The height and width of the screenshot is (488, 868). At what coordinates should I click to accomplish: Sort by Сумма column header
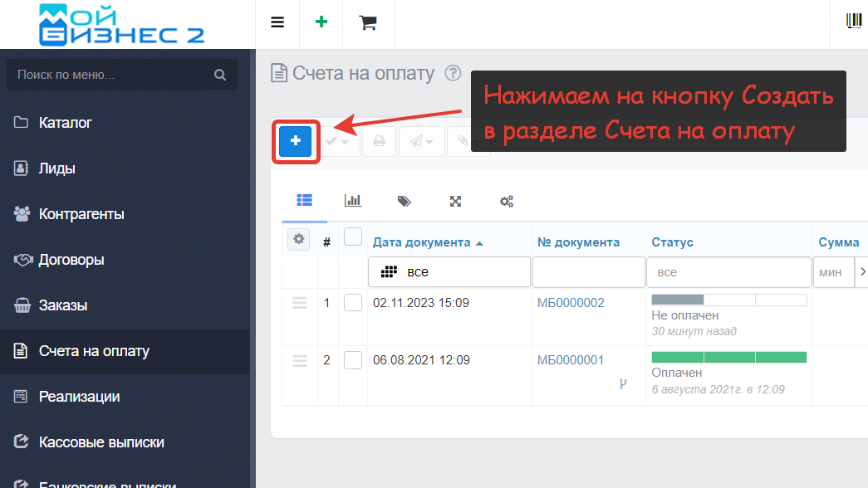pyautogui.click(x=839, y=242)
